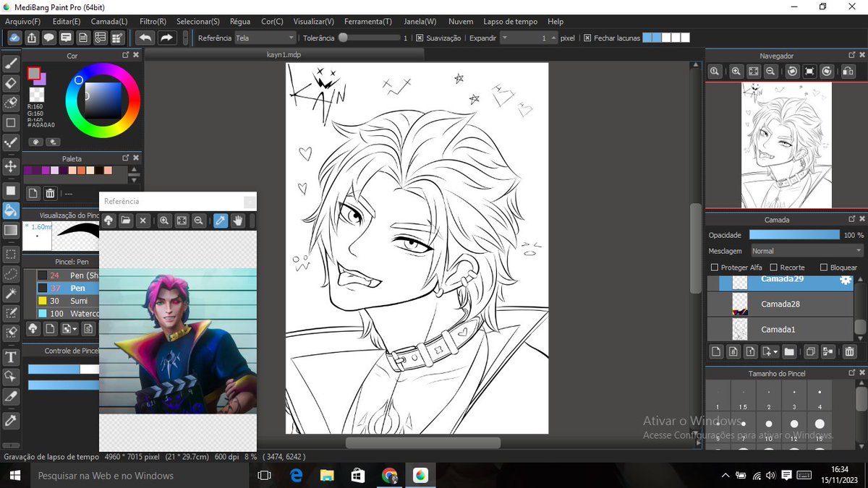Click the Redo arrow

tap(167, 38)
